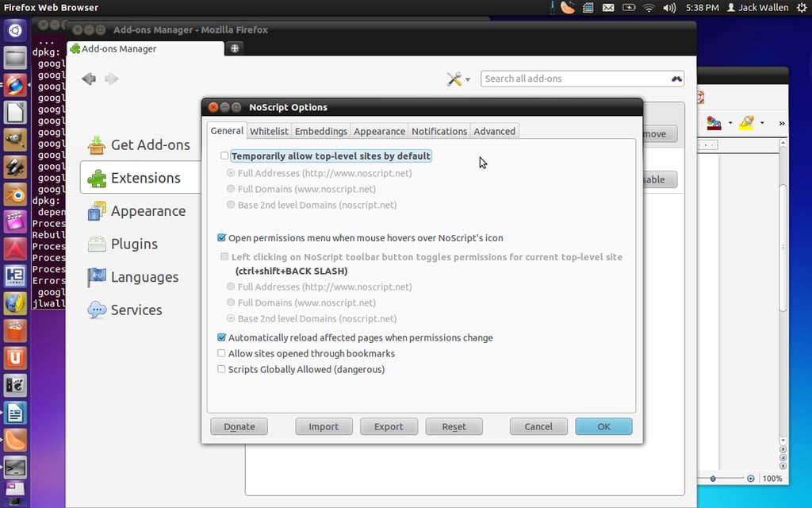The image size is (812, 508).
Task: Check Left clicking on NoScript toolbar button option
Action: coord(224,256)
